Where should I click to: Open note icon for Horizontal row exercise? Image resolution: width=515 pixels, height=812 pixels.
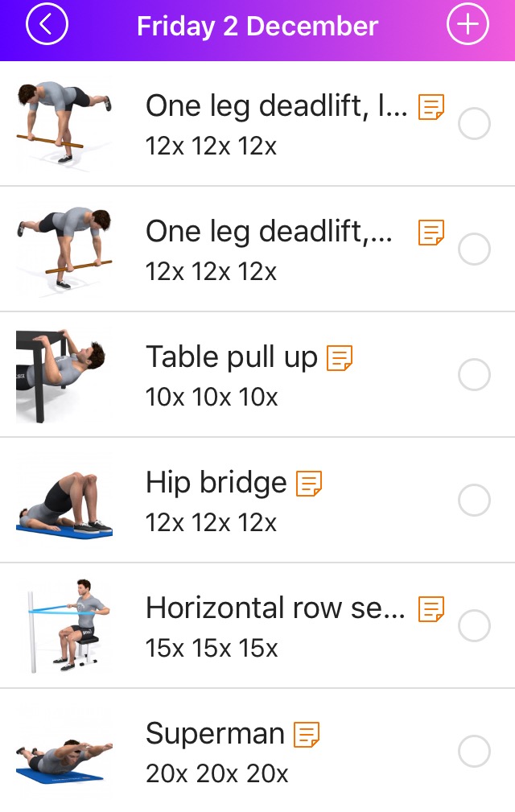(x=431, y=609)
